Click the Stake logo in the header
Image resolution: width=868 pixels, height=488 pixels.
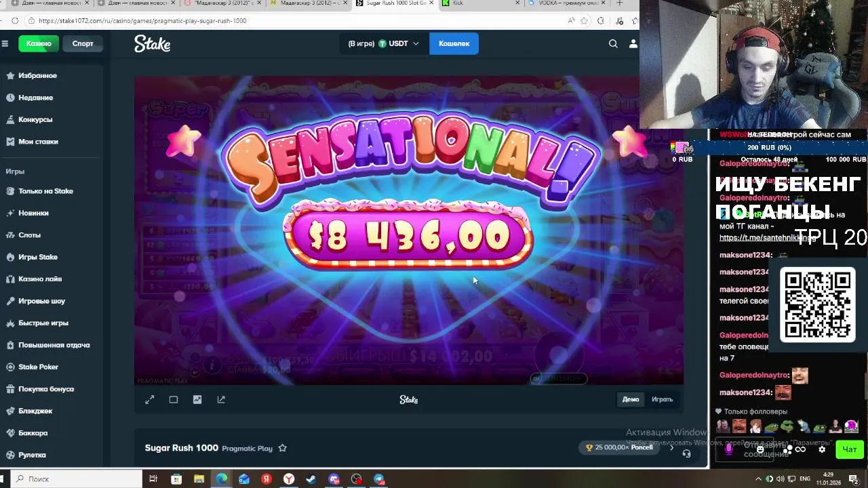(x=153, y=43)
